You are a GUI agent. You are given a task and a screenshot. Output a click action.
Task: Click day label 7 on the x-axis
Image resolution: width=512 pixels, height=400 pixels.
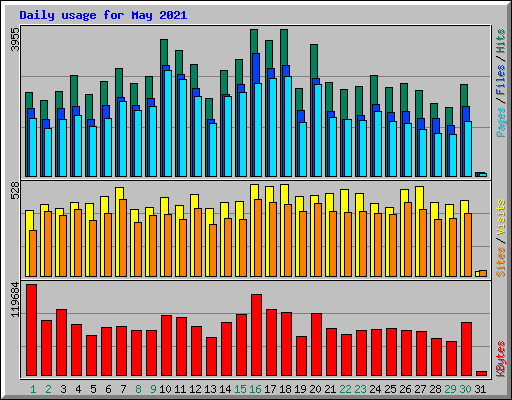123,389
